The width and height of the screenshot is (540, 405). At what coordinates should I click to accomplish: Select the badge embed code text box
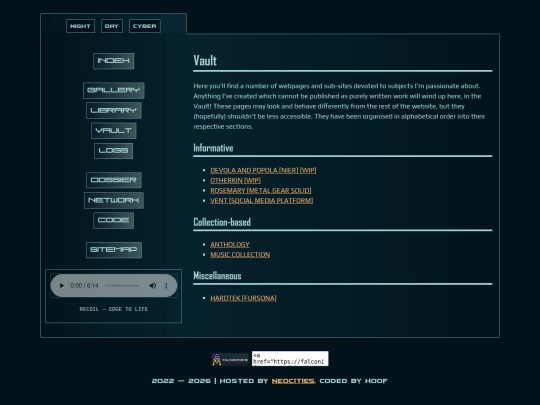[290, 359]
